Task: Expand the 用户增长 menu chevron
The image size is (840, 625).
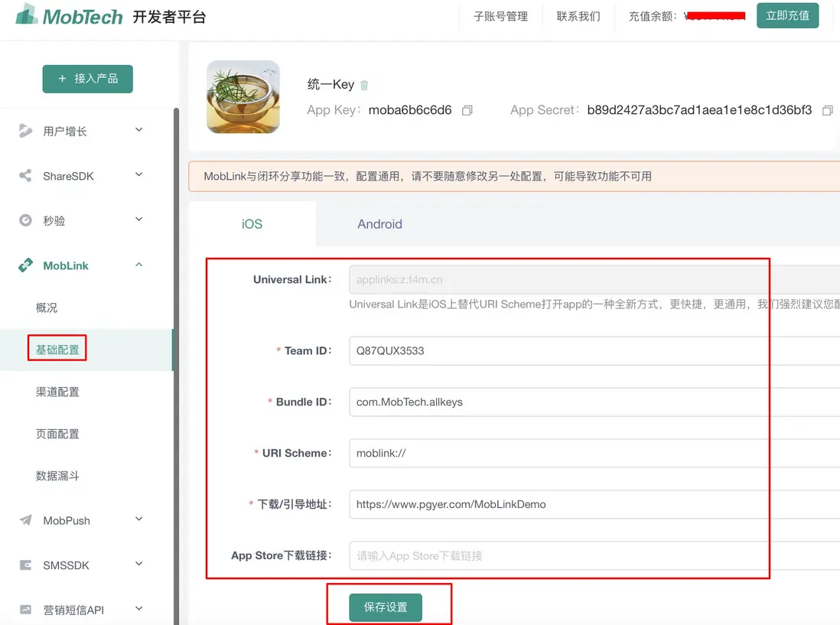Action: 138,129
